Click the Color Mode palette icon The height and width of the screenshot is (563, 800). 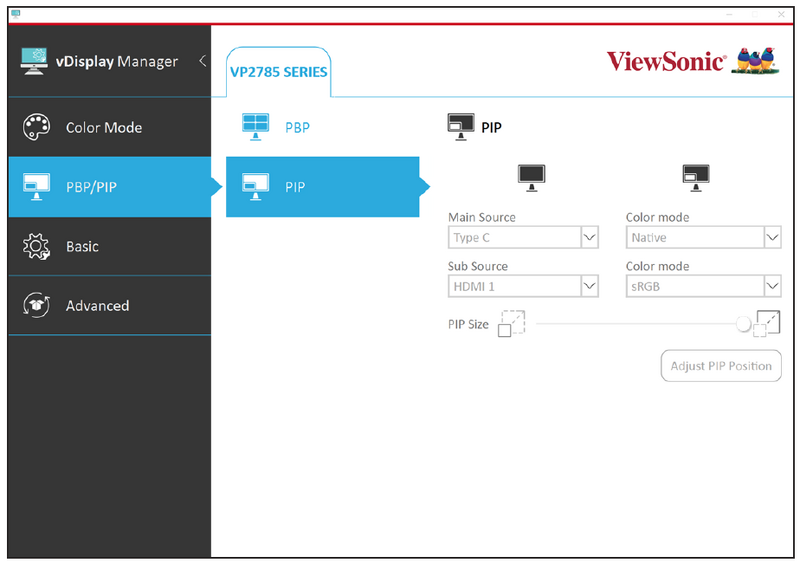pyautogui.click(x=36, y=127)
